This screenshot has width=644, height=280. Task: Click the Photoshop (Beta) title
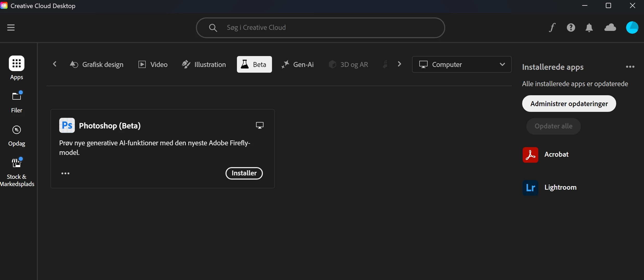(x=110, y=126)
